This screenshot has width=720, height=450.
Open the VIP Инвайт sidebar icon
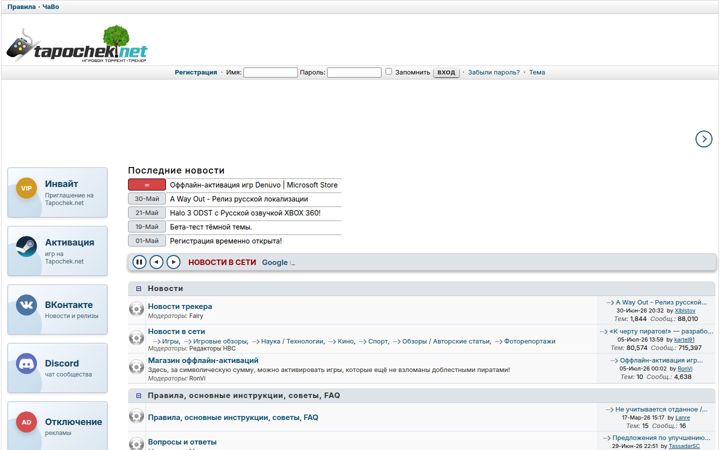click(x=26, y=188)
